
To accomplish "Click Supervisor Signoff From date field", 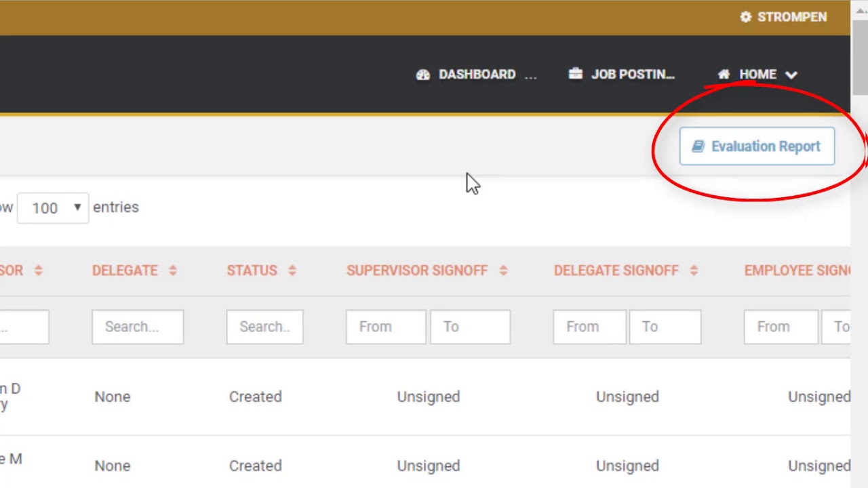I will [386, 327].
